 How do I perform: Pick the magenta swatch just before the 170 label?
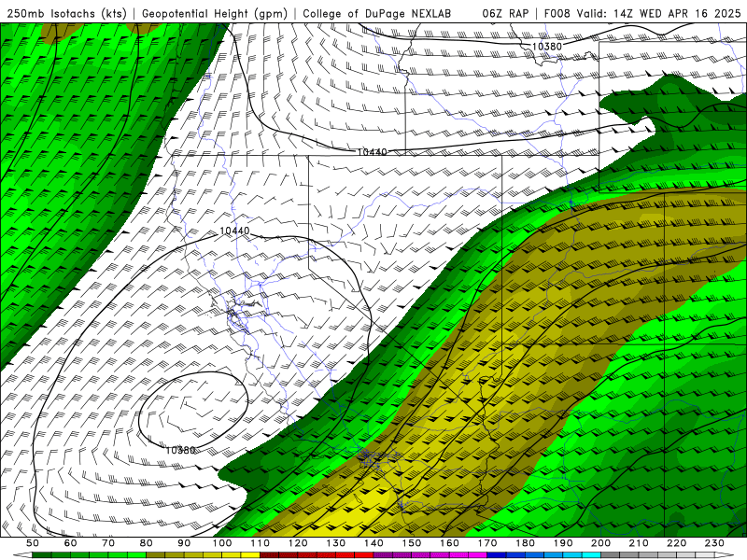pos(478,555)
